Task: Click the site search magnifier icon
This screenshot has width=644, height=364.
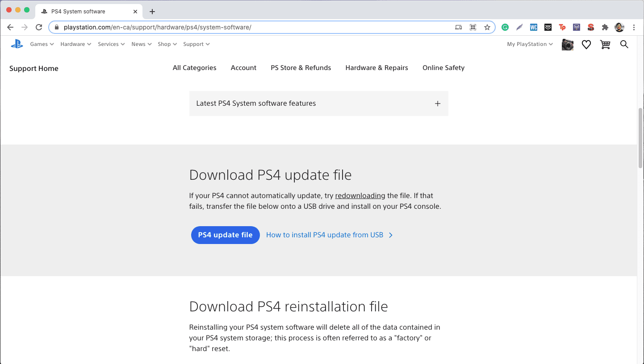Action: coord(624,44)
